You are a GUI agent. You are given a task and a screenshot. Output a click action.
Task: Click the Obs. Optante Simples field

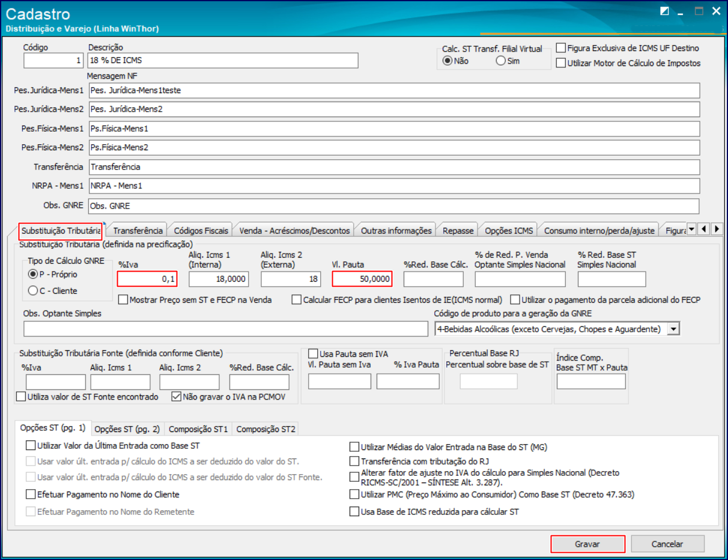pos(226,329)
